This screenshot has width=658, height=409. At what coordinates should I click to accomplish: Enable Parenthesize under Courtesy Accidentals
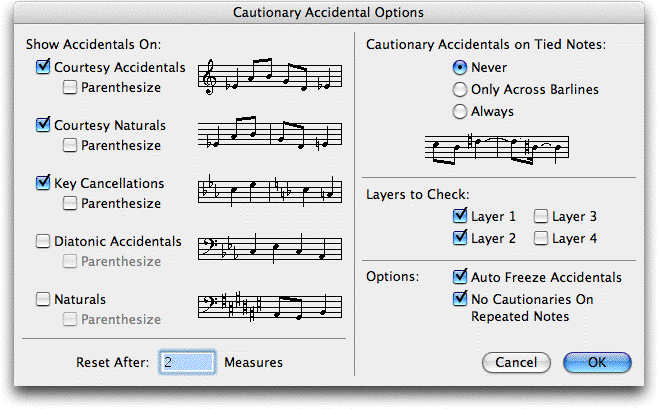[70, 87]
